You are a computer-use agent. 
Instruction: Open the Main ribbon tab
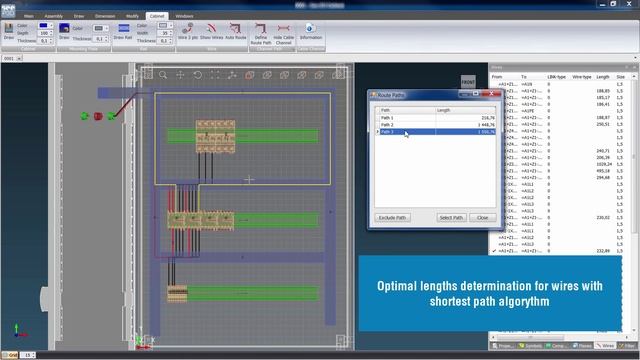coord(29,16)
